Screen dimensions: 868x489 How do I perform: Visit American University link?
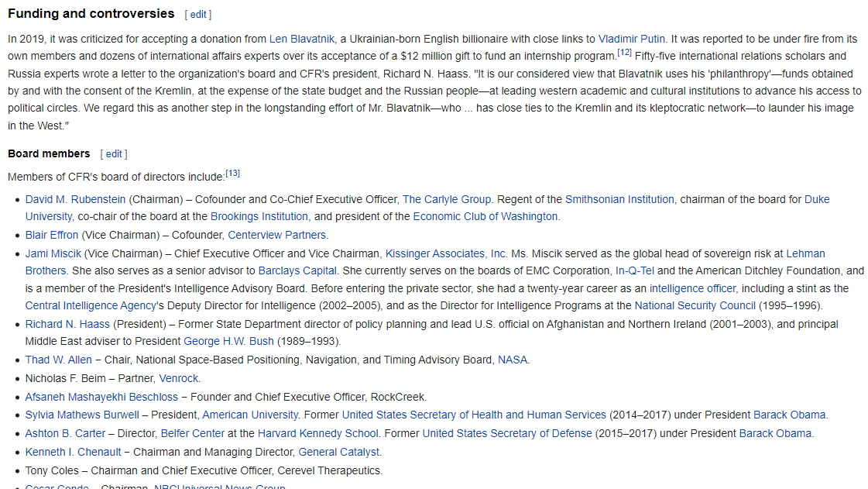(x=250, y=415)
